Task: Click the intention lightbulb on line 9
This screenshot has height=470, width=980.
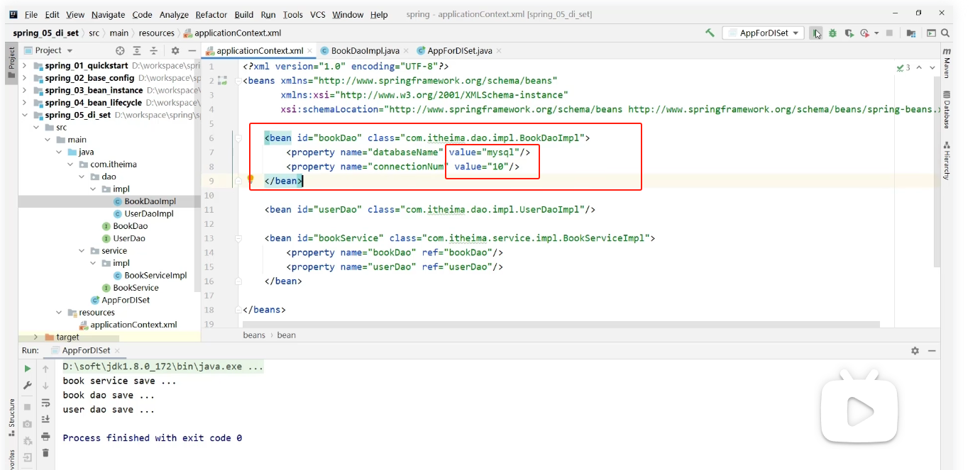Action: click(x=250, y=180)
